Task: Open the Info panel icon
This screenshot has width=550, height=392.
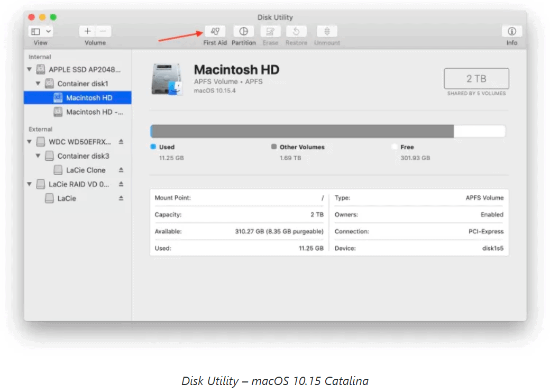Action: click(x=512, y=32)
